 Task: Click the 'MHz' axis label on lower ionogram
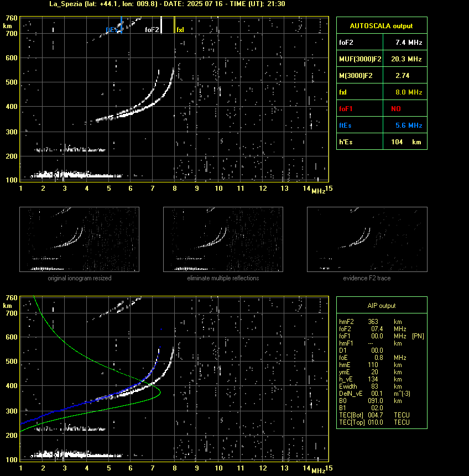point(319,471)
